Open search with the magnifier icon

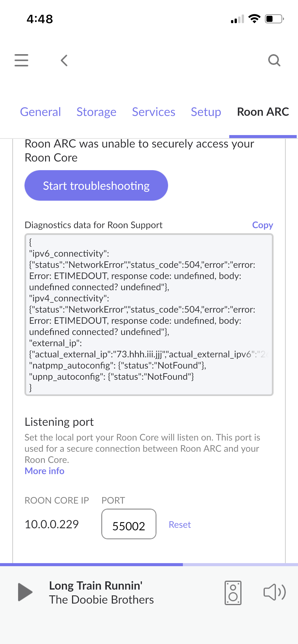point(274,60)
